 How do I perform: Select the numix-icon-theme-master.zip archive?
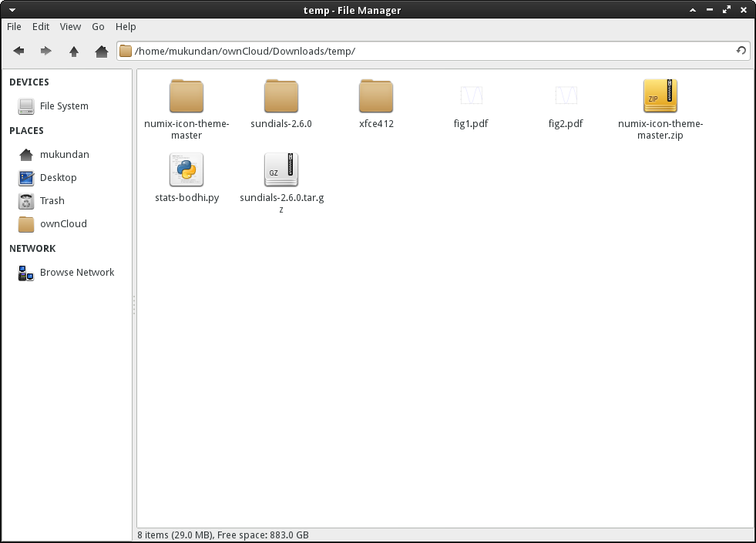coord(660,96)
